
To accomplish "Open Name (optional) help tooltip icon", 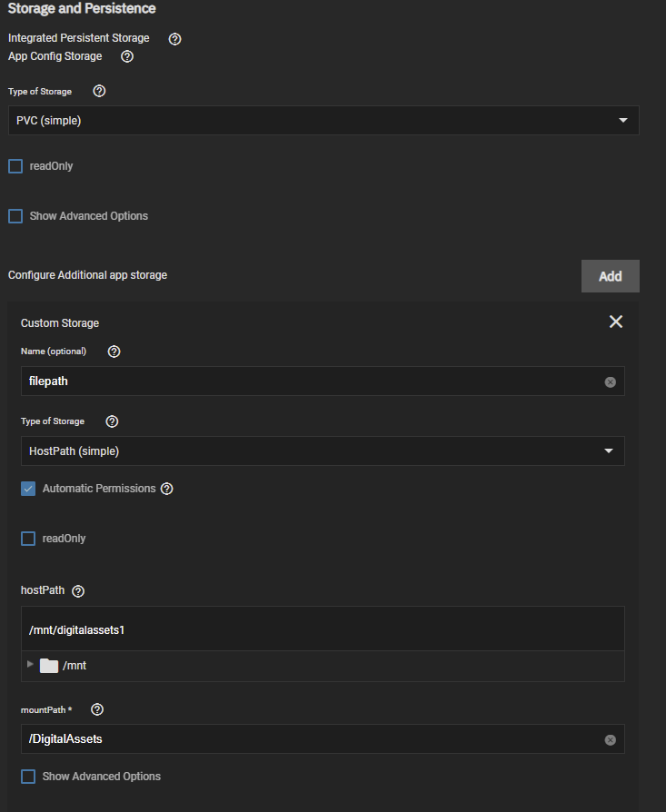I will pos(114,352).
